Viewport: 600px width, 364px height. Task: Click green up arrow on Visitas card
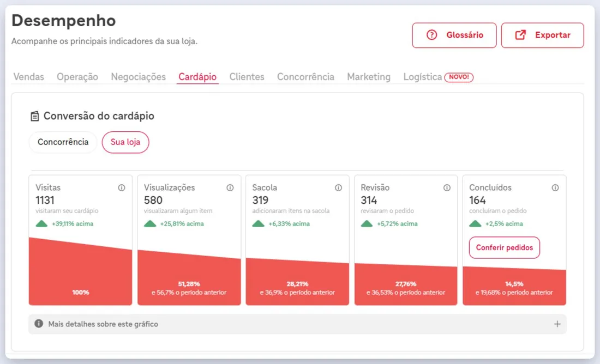(41, 223)
